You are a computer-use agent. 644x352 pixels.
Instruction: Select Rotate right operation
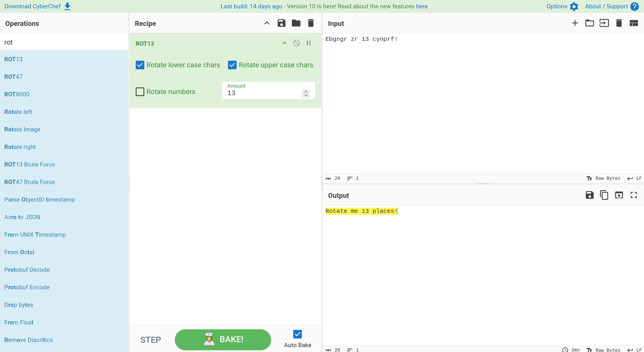(x=64, y=147)
